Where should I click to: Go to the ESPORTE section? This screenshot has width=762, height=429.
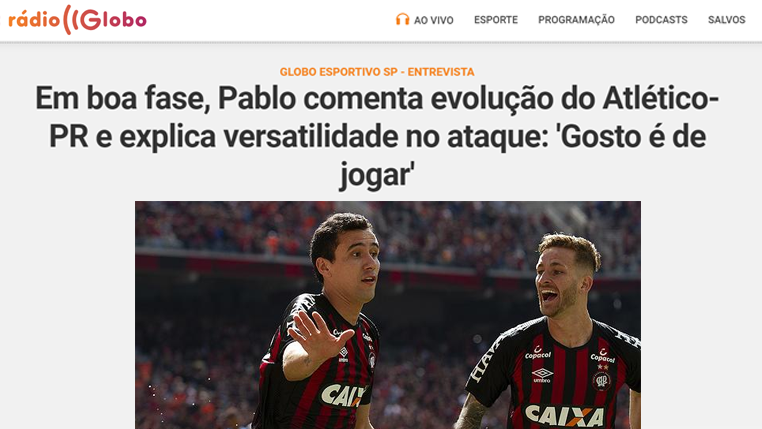(496, 20)
